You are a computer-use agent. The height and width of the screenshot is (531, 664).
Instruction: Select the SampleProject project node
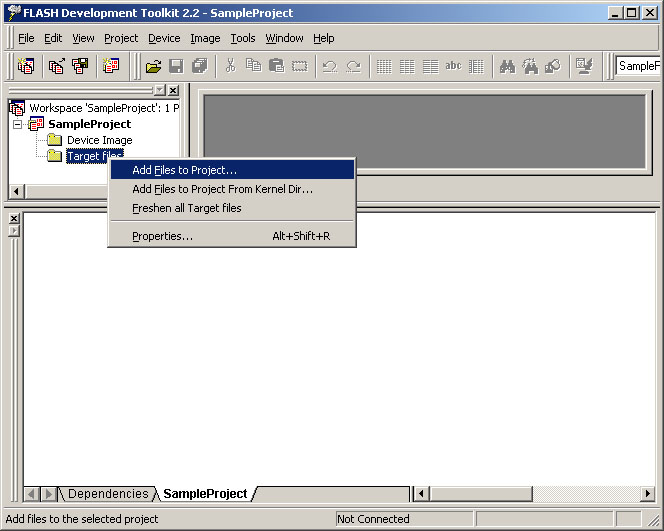coord(90,124)
